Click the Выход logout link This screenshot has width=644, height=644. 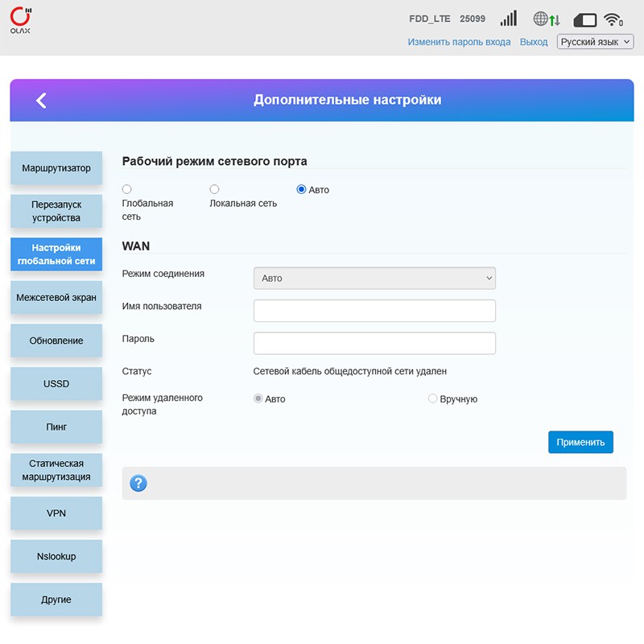534,42
